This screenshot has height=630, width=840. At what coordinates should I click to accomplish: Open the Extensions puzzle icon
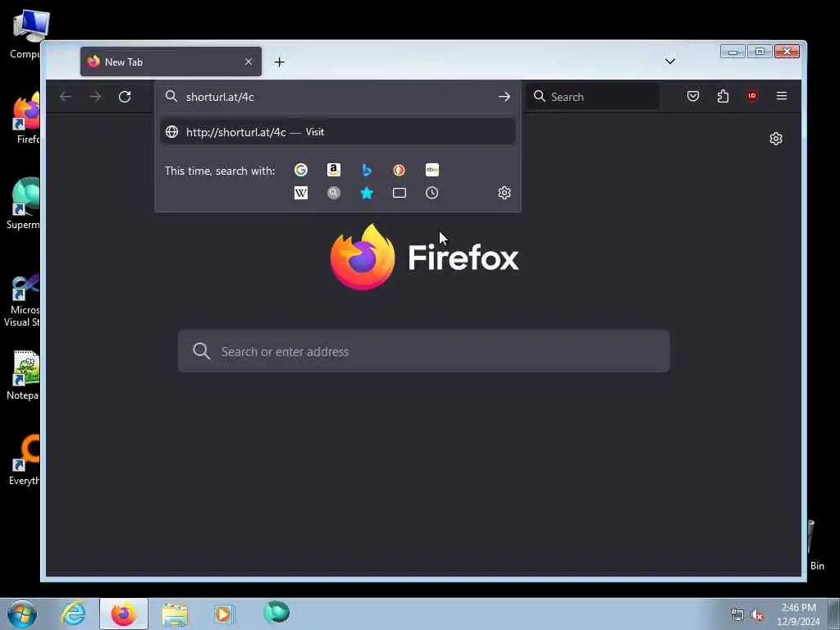coord(723,97)
